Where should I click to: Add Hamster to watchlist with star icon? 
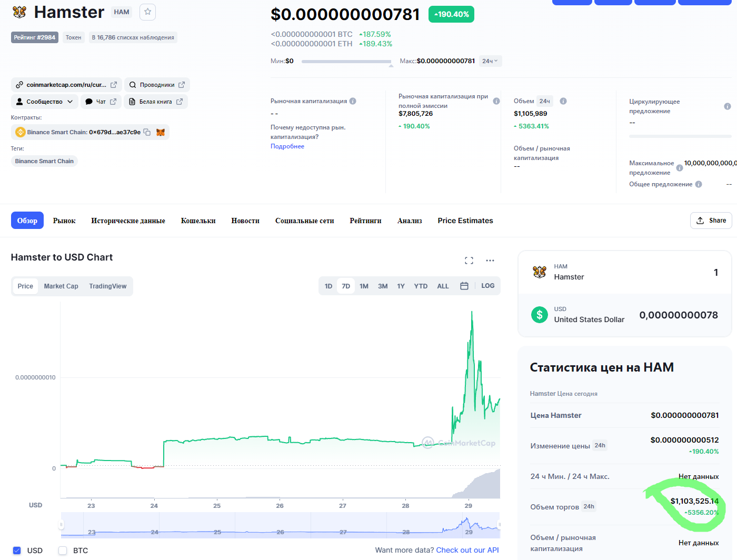click(147, 12)
